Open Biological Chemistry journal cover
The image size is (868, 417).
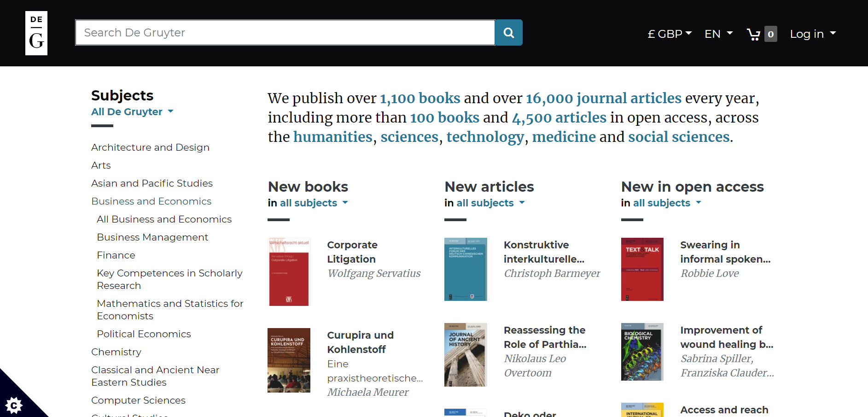coord(642,352)
